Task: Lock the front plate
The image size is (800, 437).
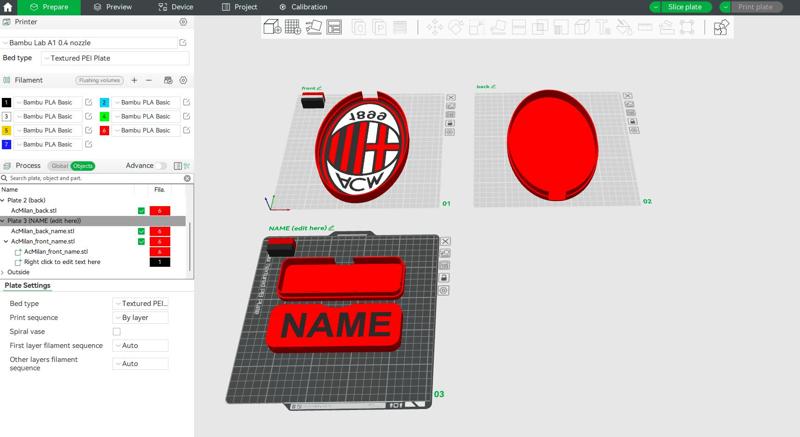Action: 450,123
